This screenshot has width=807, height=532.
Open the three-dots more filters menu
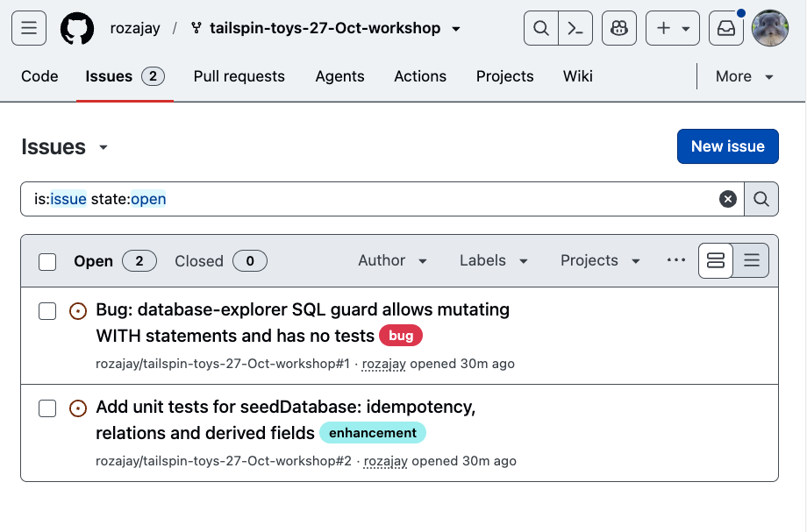[x=675, y=260]
